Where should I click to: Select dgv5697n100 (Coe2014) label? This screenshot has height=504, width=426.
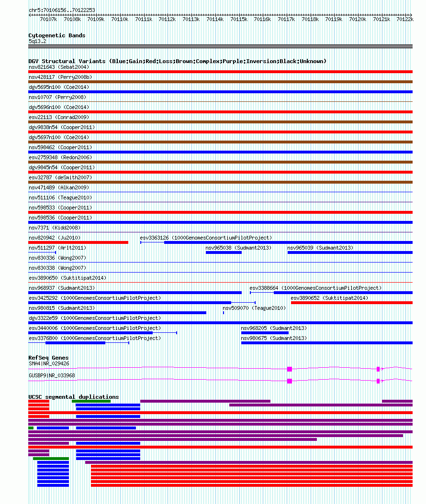pos(59,137)
